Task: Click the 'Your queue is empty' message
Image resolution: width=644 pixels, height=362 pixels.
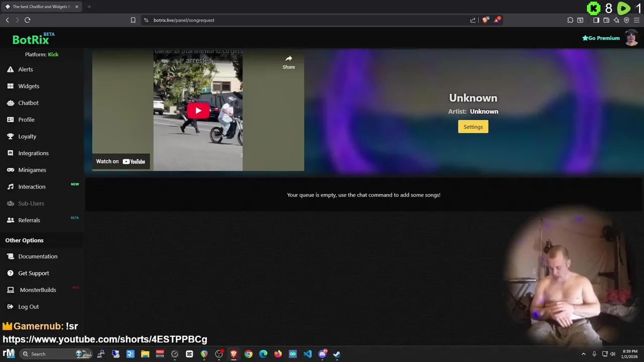Action: pos(363,195)
